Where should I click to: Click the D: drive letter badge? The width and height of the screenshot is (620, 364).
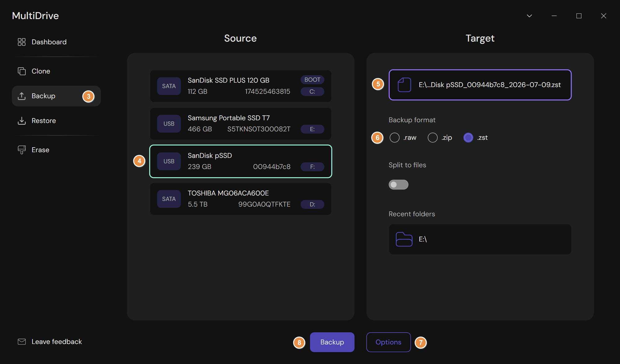312,204
